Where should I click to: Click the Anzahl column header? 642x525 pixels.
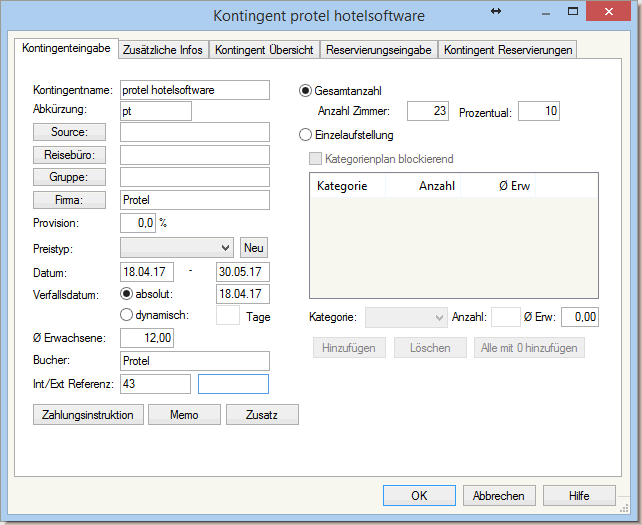(423, 186)
